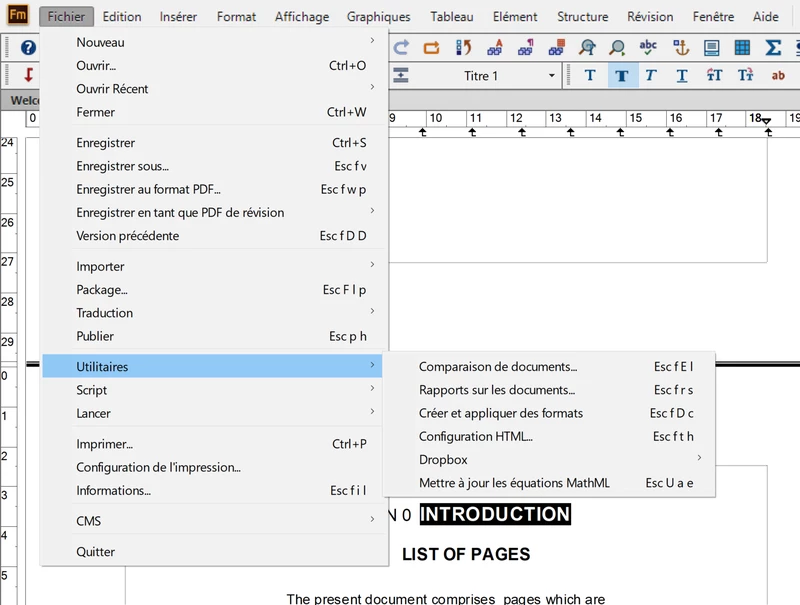Image resolution: width=800 pixels, height=605 pixels.
Task: Choose Enregistrer au format PDF...
Action: tap(212, 189)
